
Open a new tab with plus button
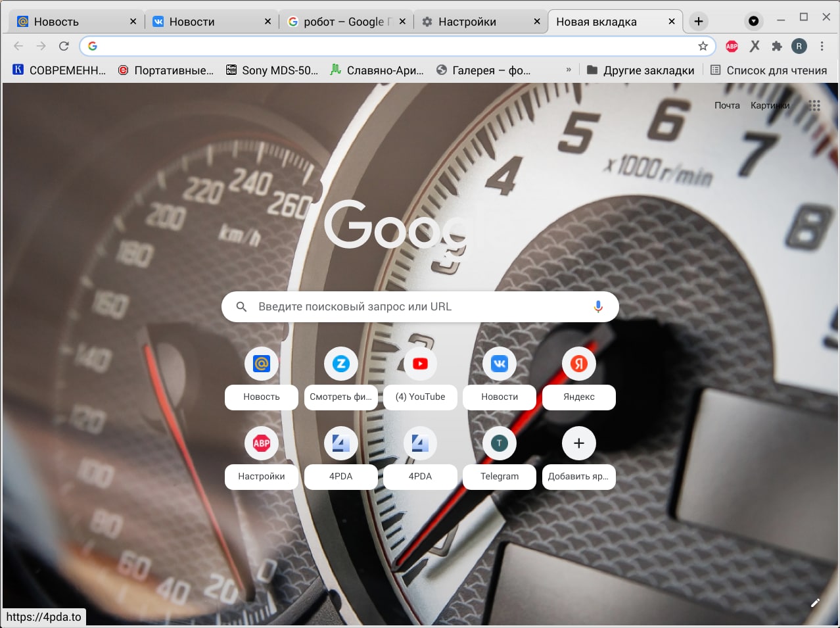coord(699,22)
